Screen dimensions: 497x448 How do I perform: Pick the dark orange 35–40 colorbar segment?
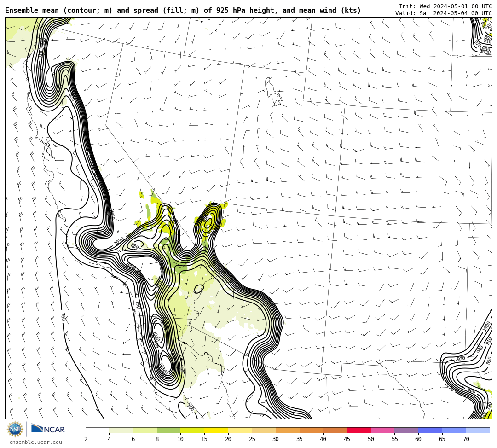[x=311, y=431]
